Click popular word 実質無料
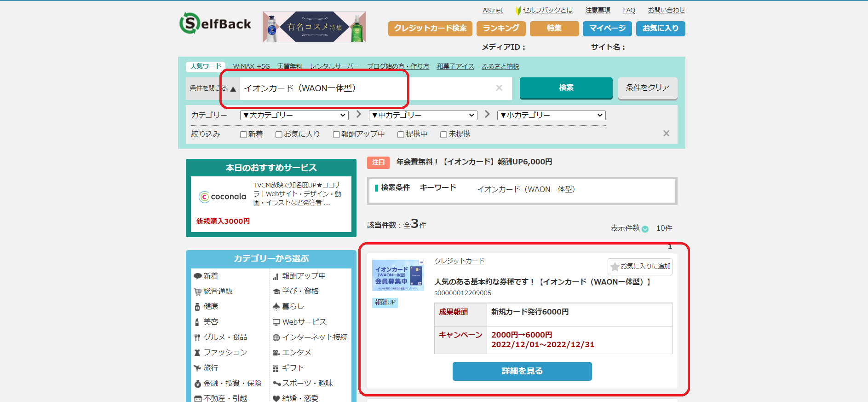The image size is (868, 402). pos(290,66)
